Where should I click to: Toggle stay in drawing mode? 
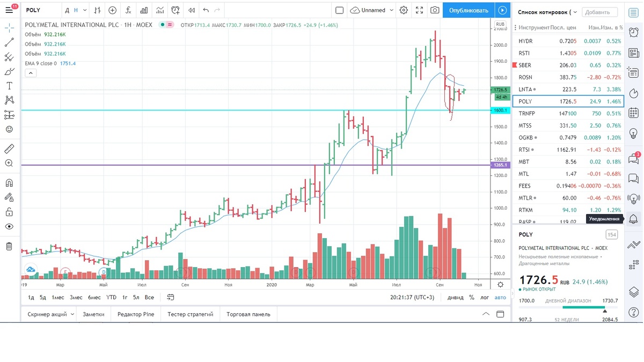point(9,197)
